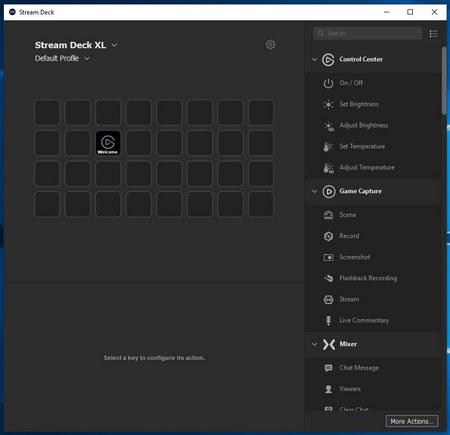Collapse the Mixer section chevron
The image size is (450, 435).
tap(314, 344)
